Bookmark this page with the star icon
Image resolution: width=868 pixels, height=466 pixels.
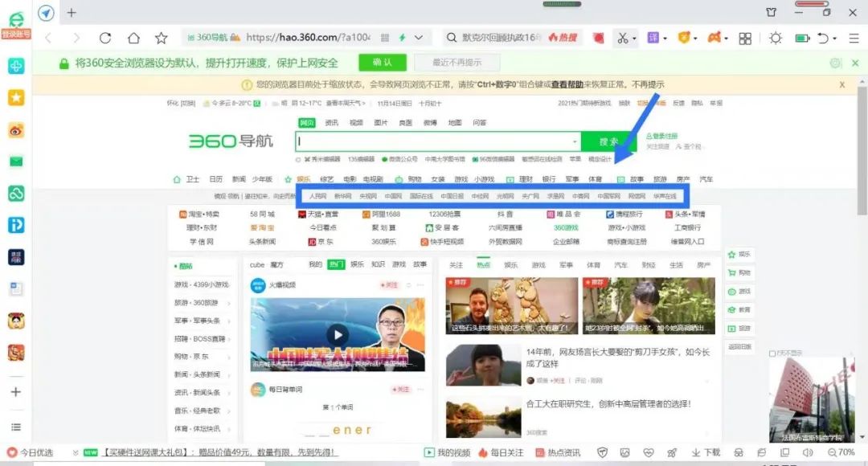pyautogui.click(x=161, y=38)
